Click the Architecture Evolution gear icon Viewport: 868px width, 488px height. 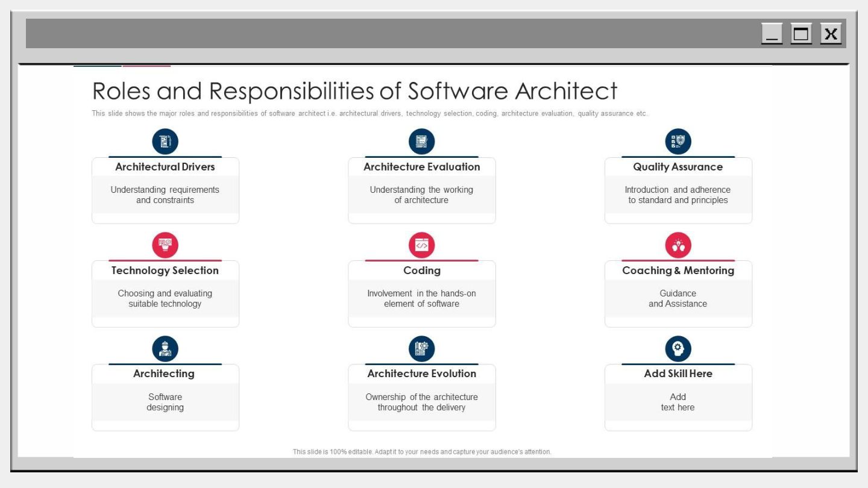(x=421, y=349)
